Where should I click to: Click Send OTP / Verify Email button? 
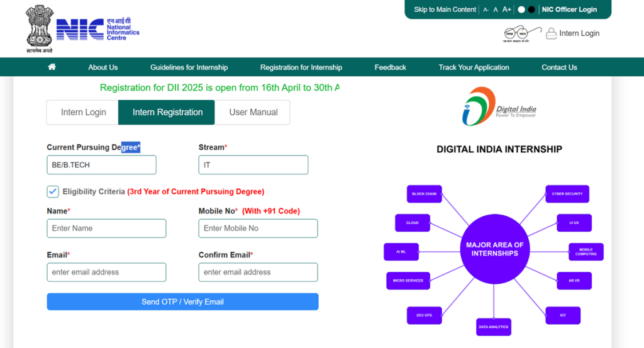(182, 301)
